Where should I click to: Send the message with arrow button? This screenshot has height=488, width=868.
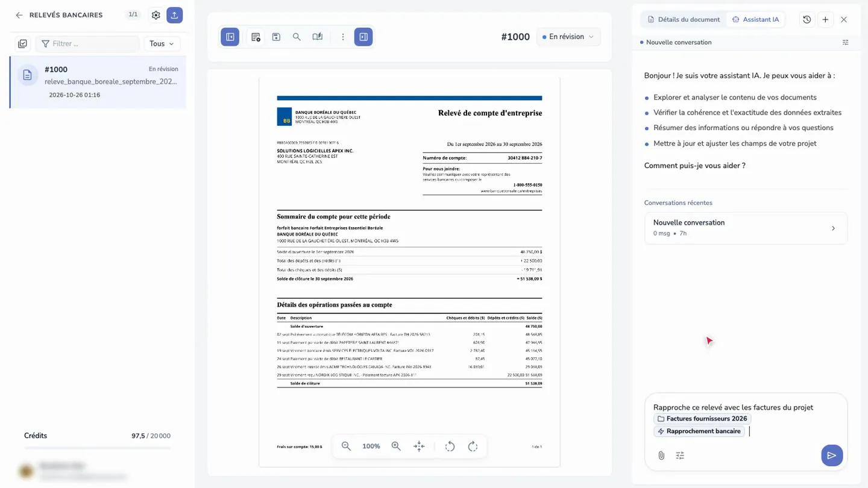832,455
